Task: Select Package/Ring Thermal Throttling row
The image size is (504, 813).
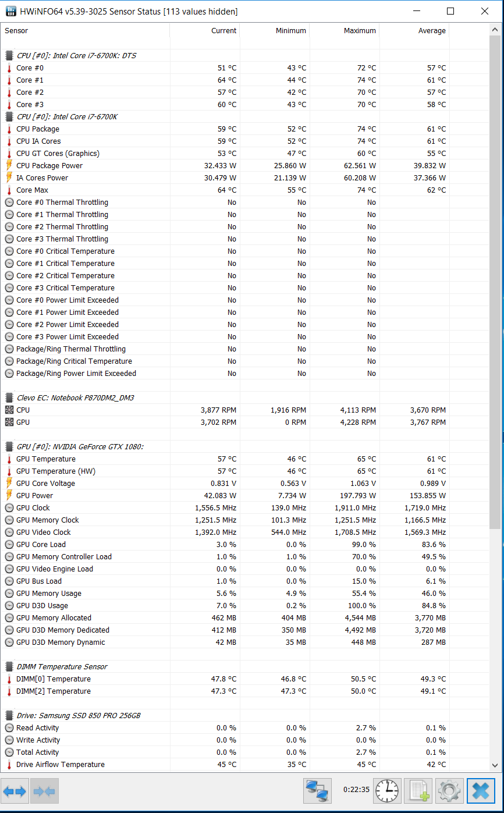Action: click(x=245, y=349)
